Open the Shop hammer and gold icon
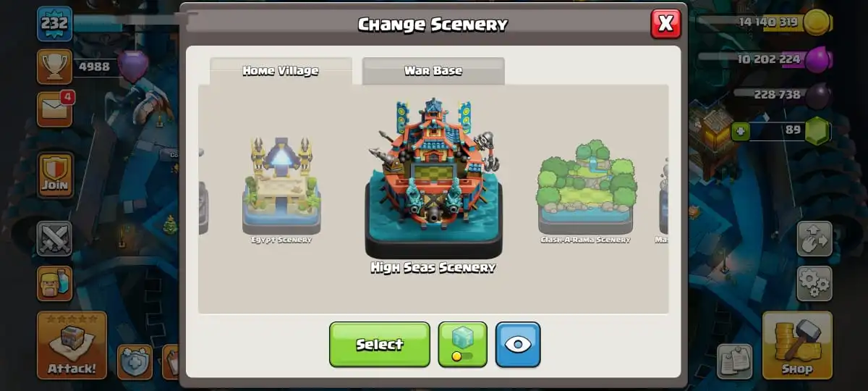 click(797, 345)
